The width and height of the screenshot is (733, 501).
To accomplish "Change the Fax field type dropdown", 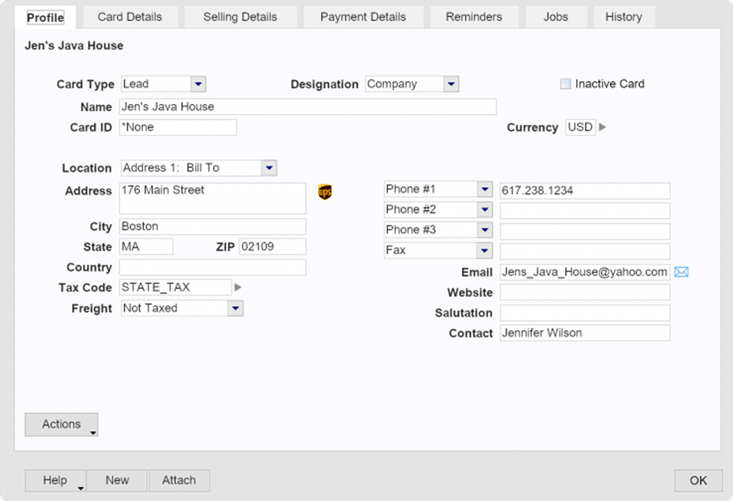I will coord(485,250).
